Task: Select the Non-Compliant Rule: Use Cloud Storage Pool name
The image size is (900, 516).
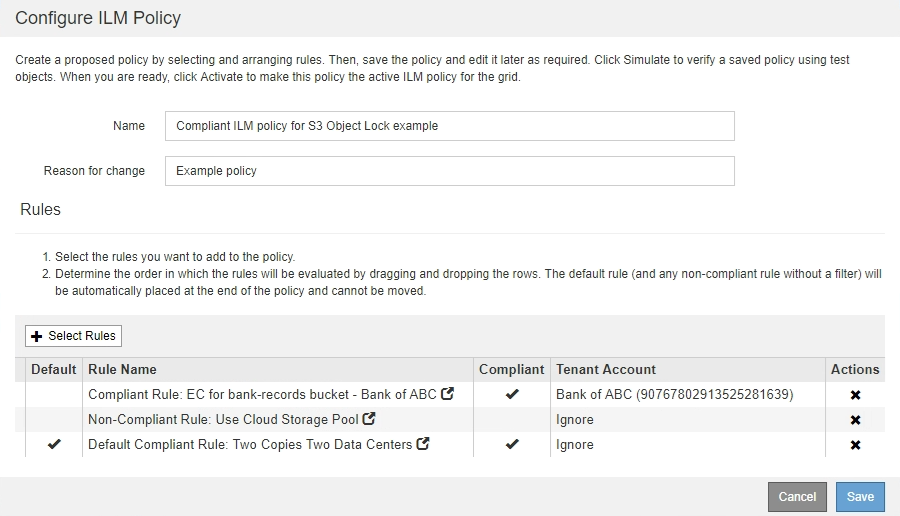Action: coord(223,420)
